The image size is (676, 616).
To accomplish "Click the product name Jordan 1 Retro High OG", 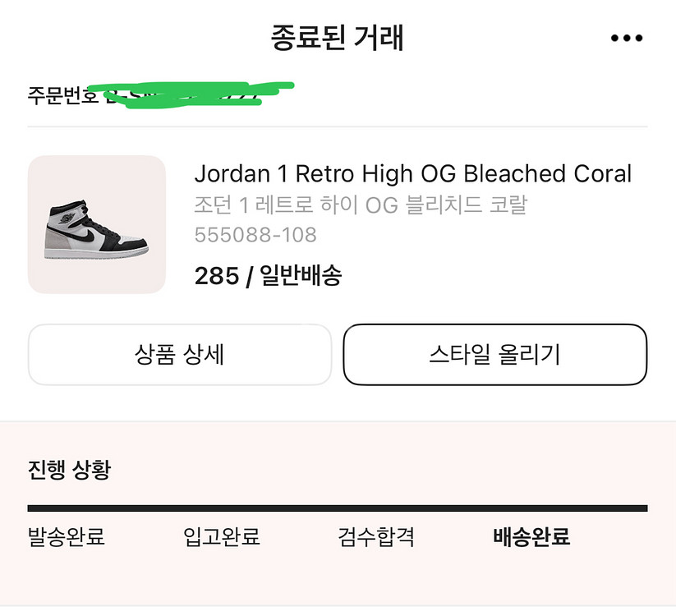I will pos(413,173).
